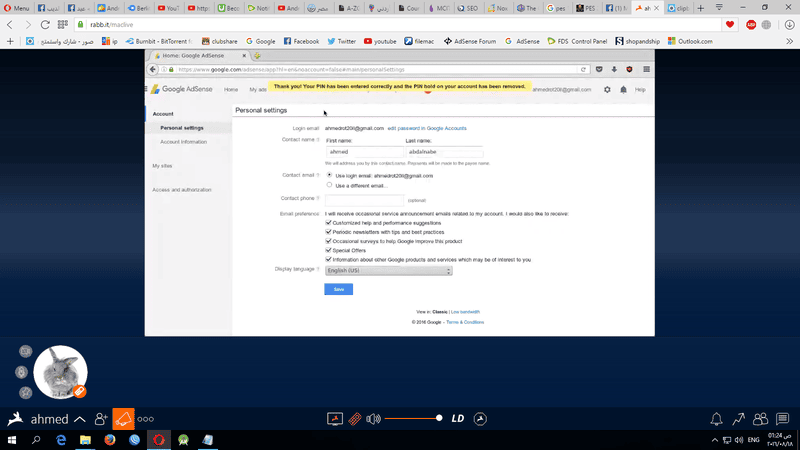Select the Use a different email radio button

(x=329, y=185)
